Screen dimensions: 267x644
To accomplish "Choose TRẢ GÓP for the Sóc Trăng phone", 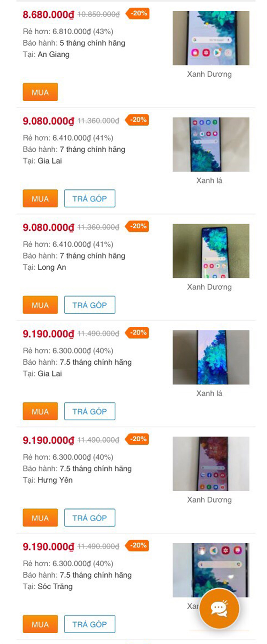I will click(89, 624).
